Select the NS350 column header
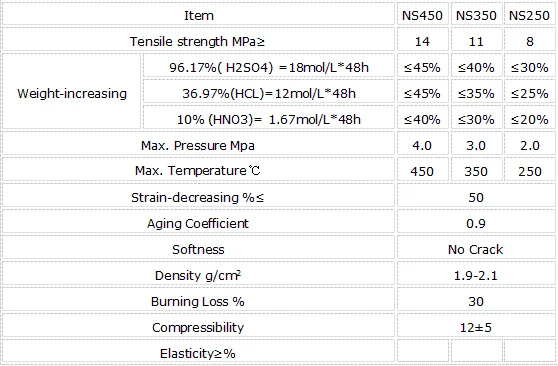Image resolution: width=558 pixels, height=366 pixels. click(476, 15)
